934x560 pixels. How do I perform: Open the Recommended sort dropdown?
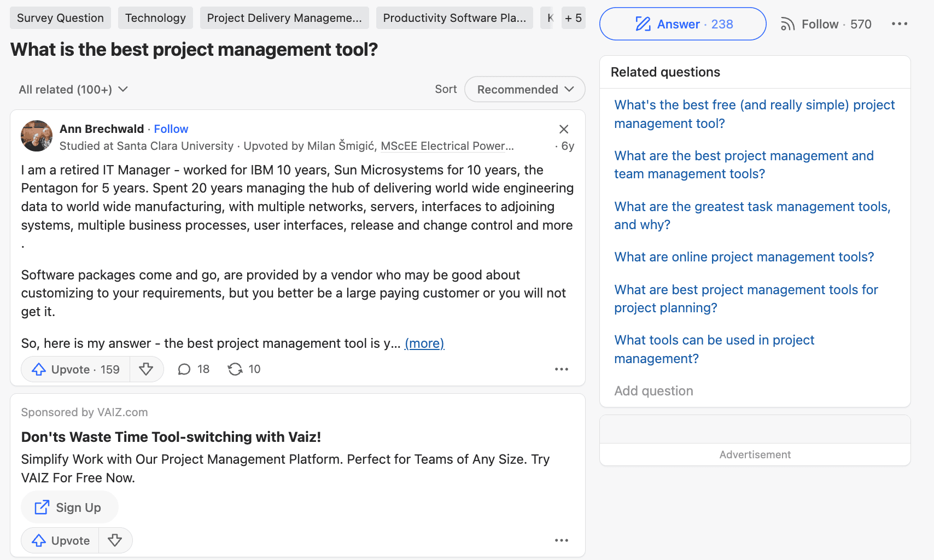pos(524,89)
